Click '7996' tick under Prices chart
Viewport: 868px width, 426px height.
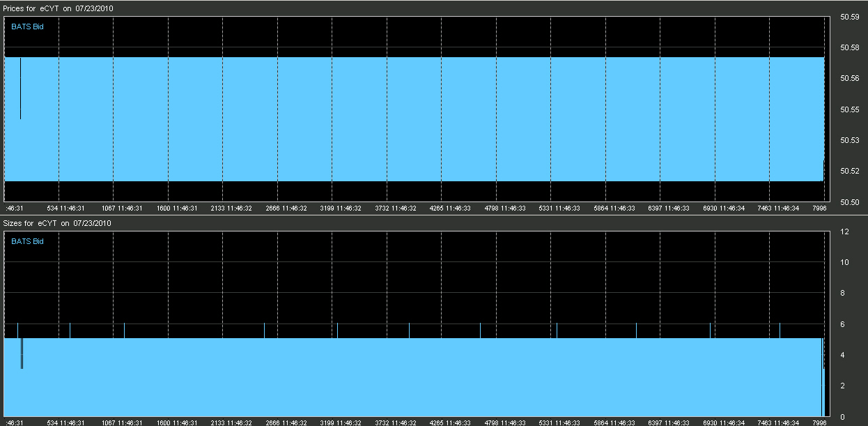(820, 208)
